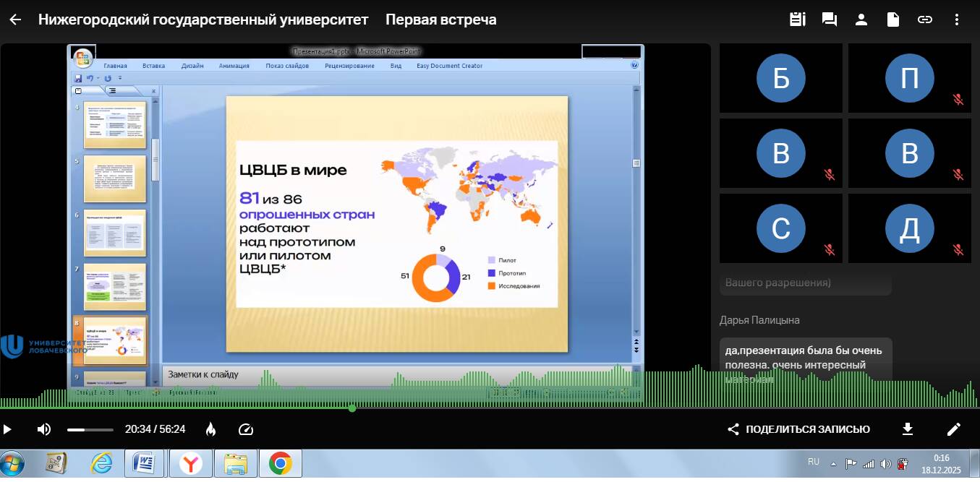Open the attendance list icon in header
This screenshot has width=980, height=482.
pyautogui.click(x=798, y=20)
